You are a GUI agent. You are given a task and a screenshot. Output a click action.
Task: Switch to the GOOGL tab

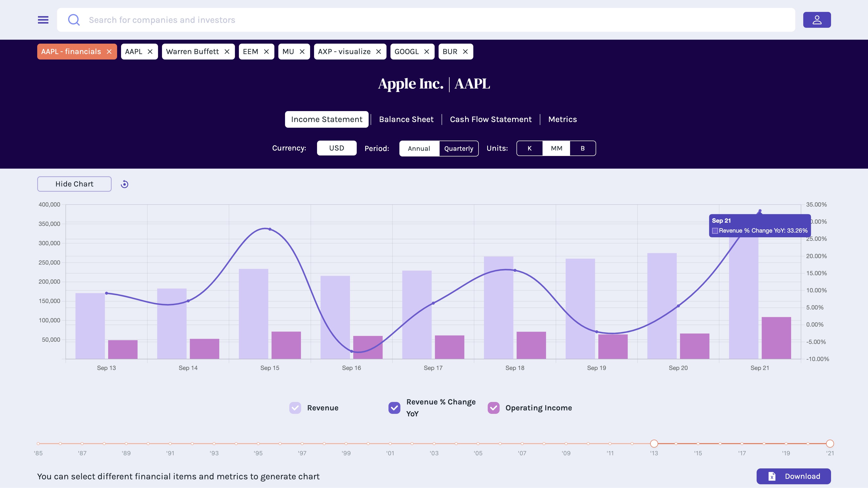pyautogui.click(x=407, y=52)
